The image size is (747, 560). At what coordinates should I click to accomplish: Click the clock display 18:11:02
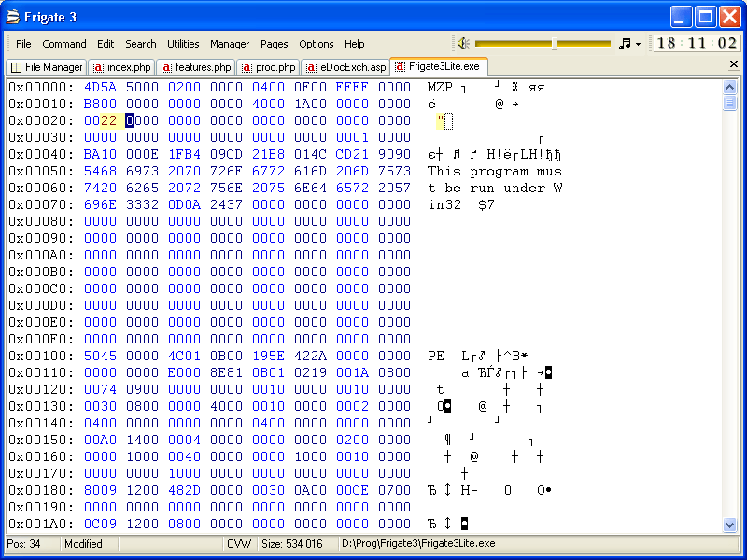click(x=696, y=43)
